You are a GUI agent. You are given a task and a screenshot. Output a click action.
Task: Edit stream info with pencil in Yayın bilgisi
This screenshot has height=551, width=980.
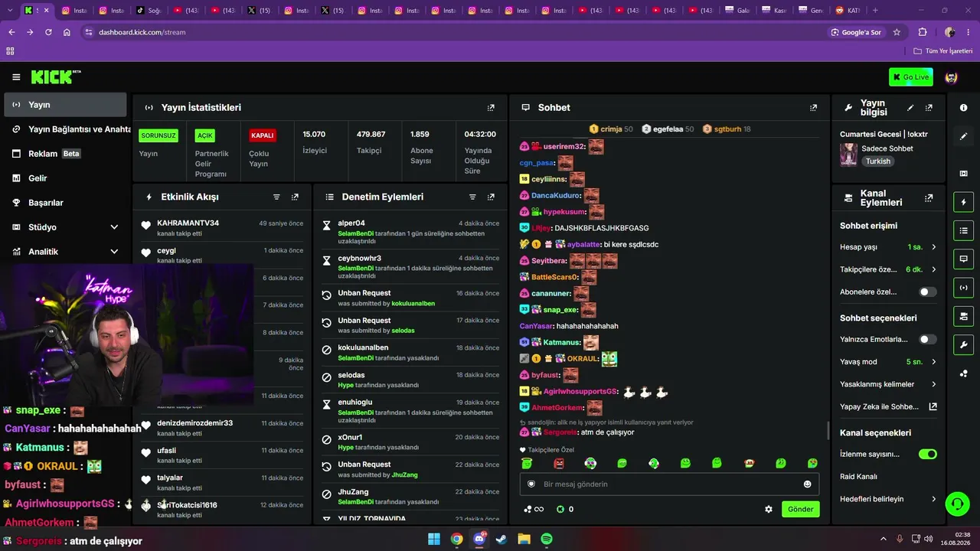pos(910,108)
